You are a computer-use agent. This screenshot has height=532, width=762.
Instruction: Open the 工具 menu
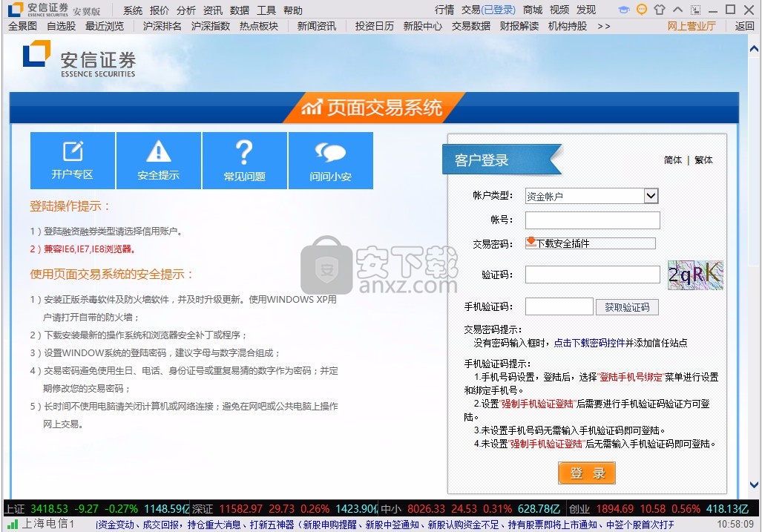pyautogui.click(x=266, y=10)
